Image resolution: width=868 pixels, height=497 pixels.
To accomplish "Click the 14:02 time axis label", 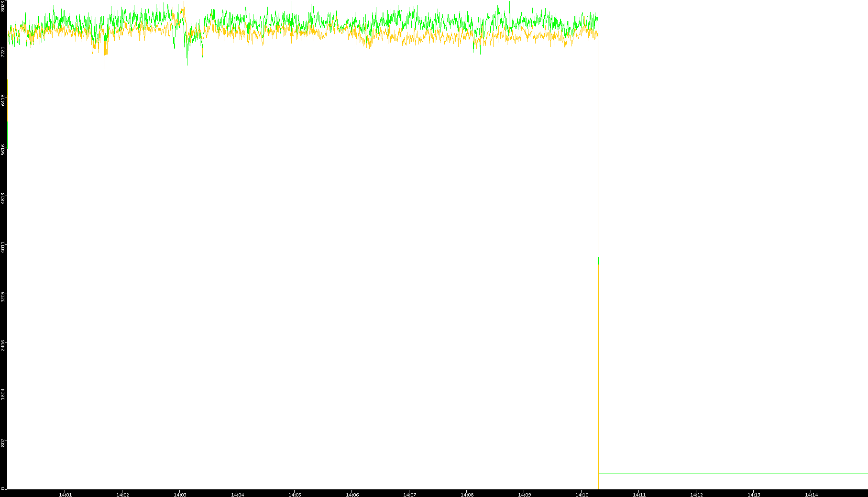I will (x=122, y=495).
